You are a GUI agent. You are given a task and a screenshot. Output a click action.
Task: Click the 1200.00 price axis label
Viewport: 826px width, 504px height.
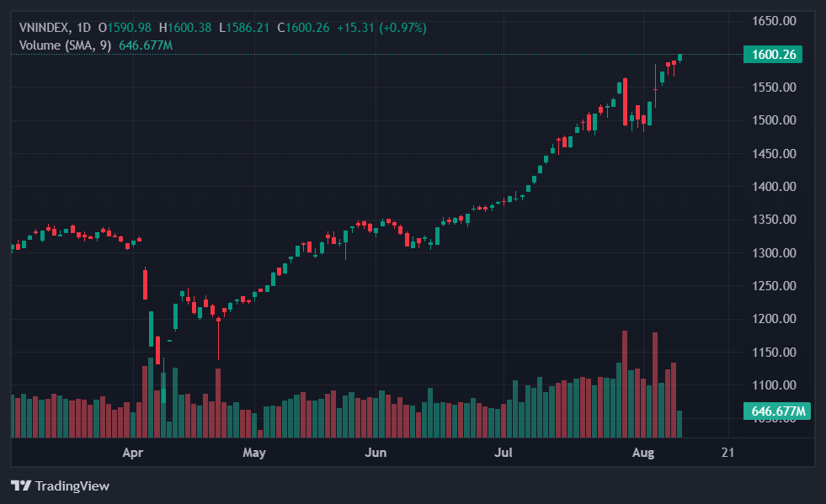774,319
